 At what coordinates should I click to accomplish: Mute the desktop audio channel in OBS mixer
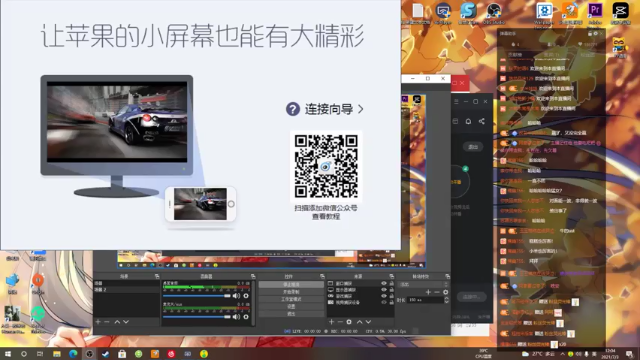point(236,296)
